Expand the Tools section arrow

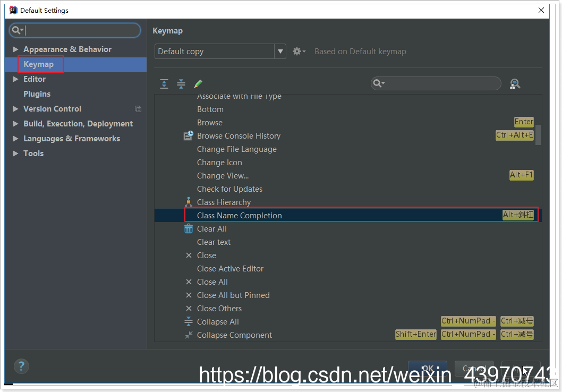(x=15, y=154)
